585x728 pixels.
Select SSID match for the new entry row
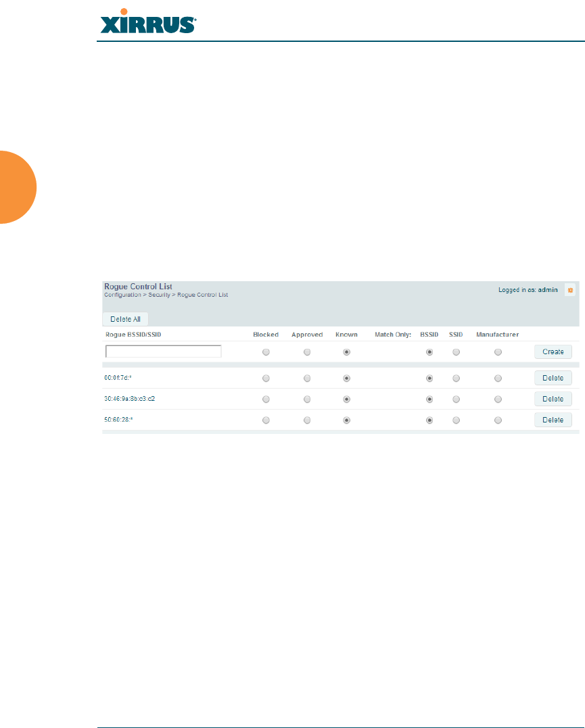point(457,352)
